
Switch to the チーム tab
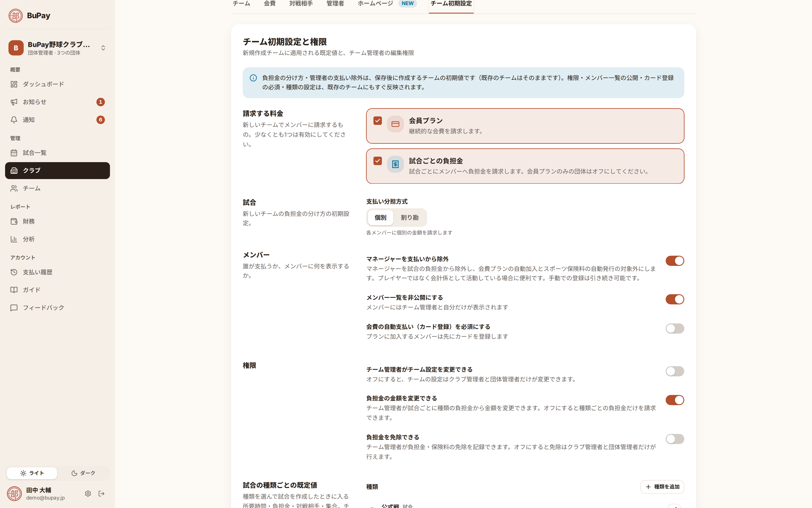(241, 4)
